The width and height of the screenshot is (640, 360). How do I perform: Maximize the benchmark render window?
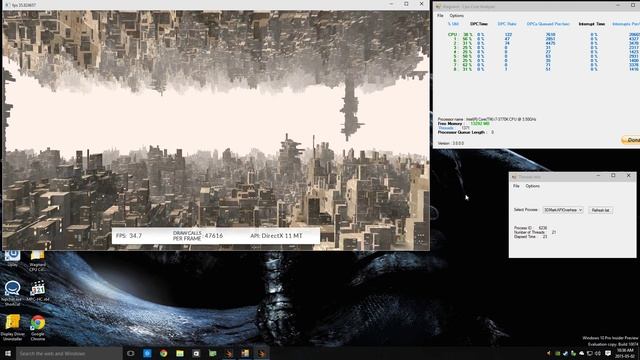click(x=406, y=4)
